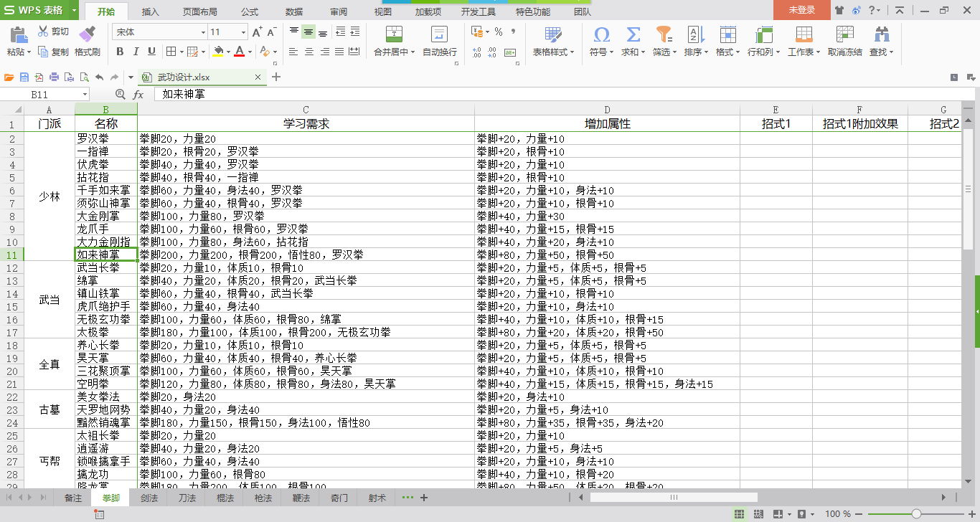The width and height of the screenshot is (980, 522).
Task: Click the Paste (粘贴) clipboard icon
Action: pyautogui.click(x=18, y=34)
